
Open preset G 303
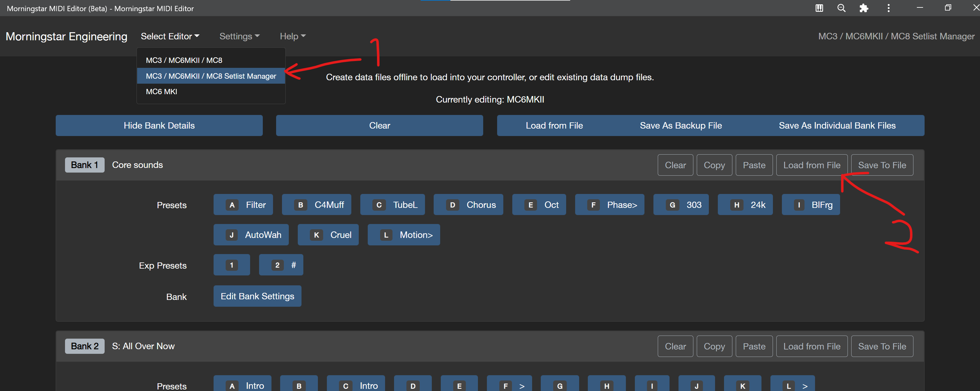click(681, 204)
